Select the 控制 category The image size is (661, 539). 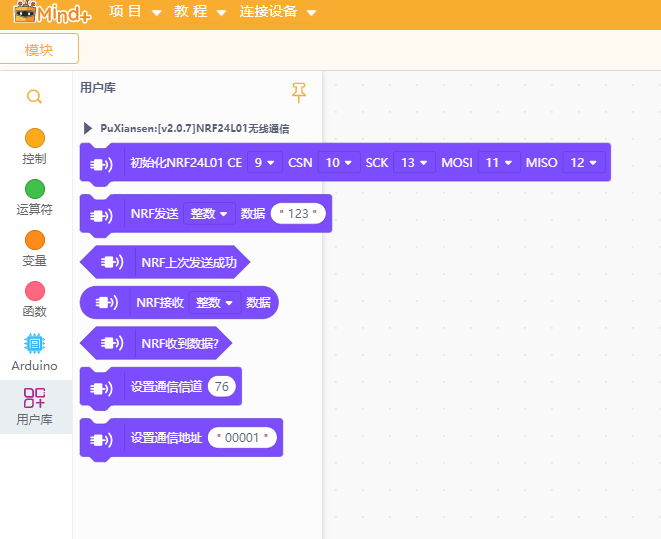(35, 147)
